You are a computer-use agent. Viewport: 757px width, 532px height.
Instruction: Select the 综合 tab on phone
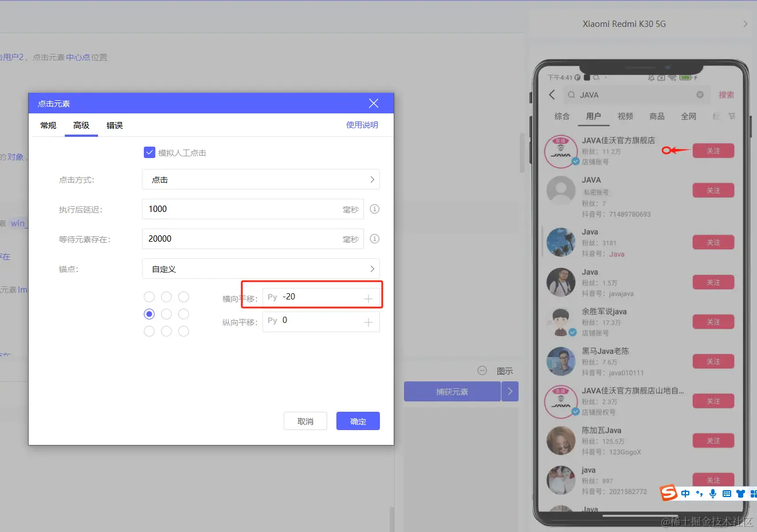pyautogui.click(x=562, y=116)
